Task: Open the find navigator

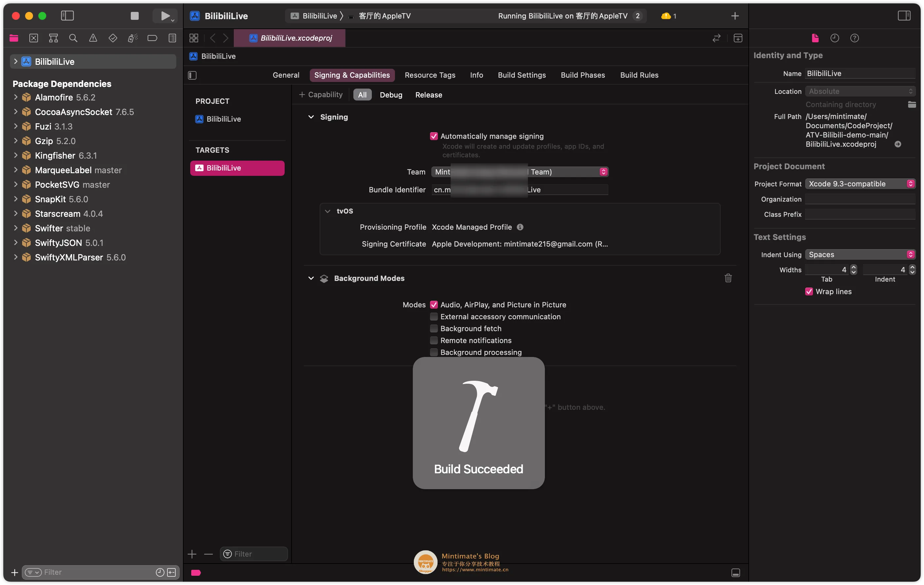Action: [73, 38]
